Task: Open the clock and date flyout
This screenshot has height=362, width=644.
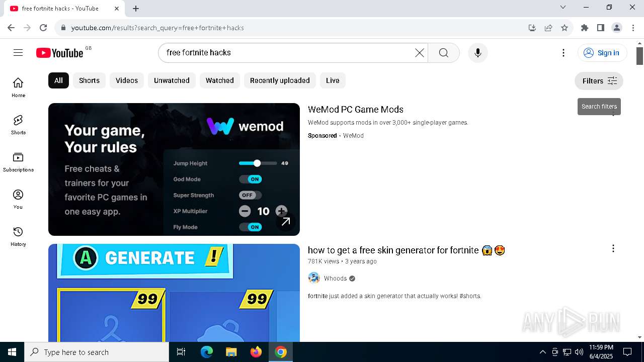Action: coord(601,352)
